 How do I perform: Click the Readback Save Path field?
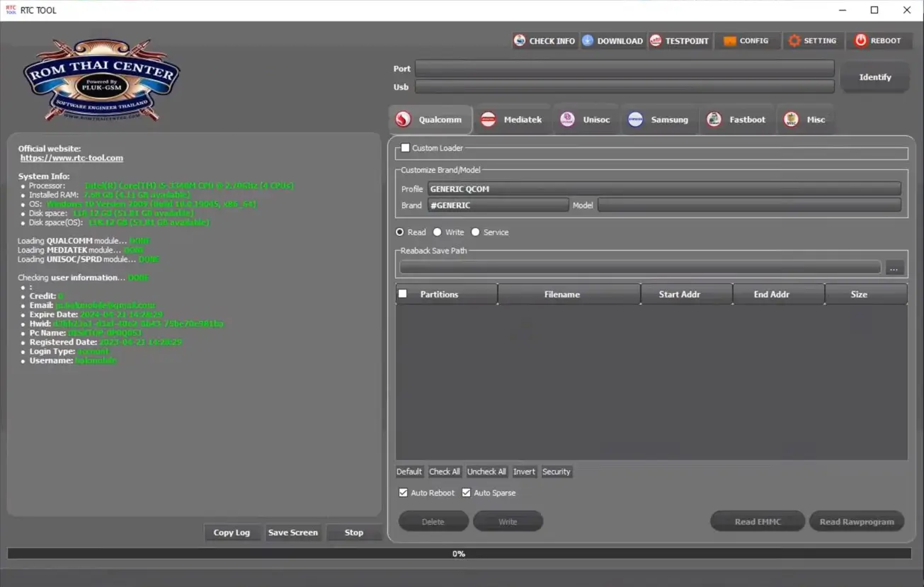point(640,268)
